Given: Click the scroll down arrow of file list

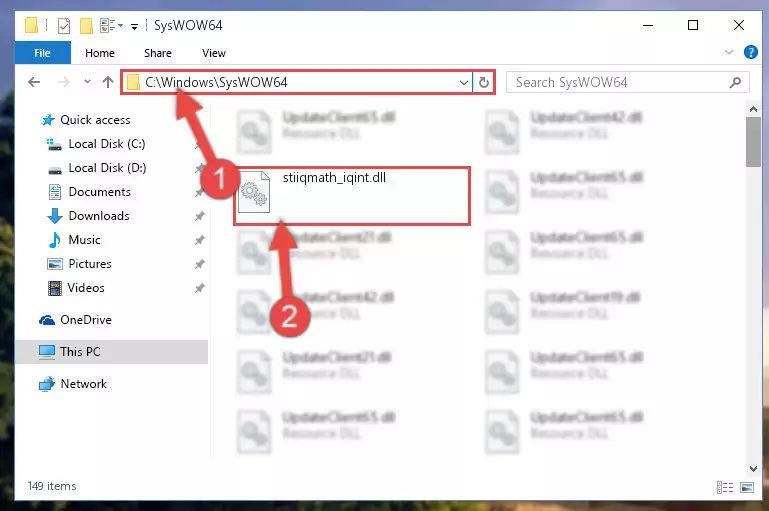Looking at the screenshot, I should coord(754,468).
